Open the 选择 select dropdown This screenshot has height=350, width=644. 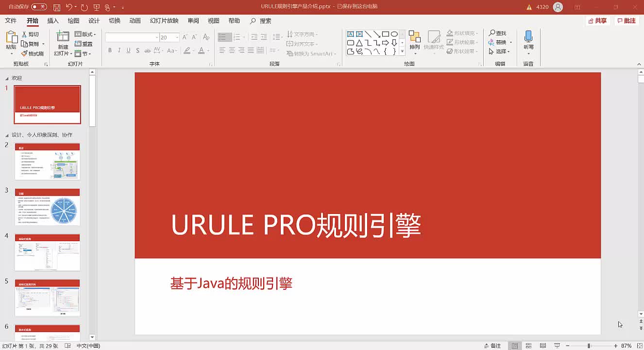pos(499,52)
